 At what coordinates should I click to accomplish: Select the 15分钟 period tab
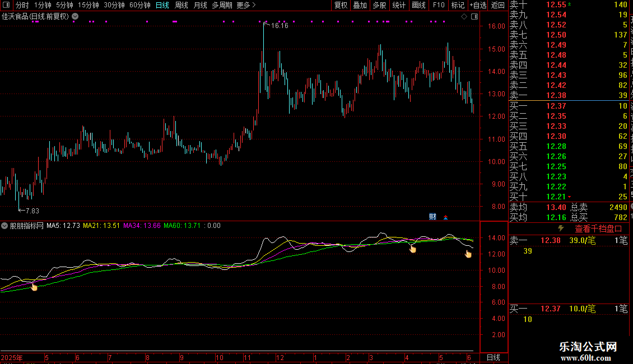[x=88, y=5]
